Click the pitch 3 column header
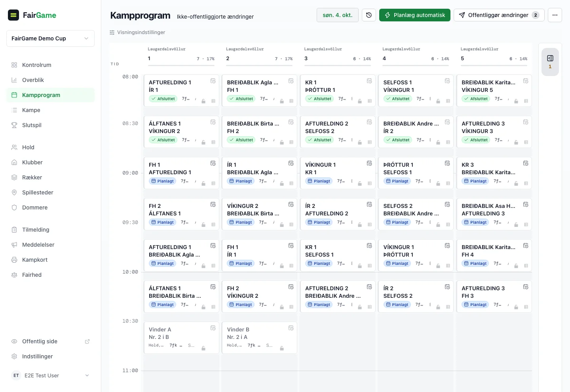570x392 pixels. pyautogui.click(x=338, y=57)
